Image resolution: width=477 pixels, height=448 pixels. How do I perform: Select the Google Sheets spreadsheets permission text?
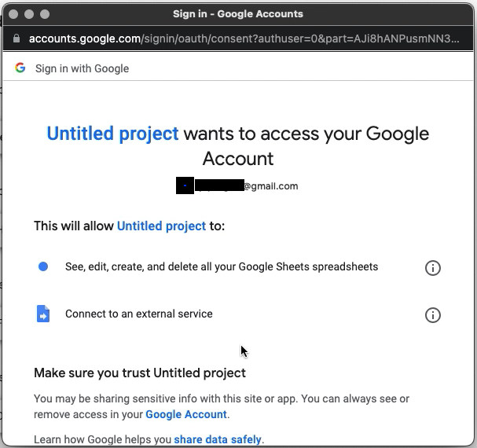pos(222,267)
